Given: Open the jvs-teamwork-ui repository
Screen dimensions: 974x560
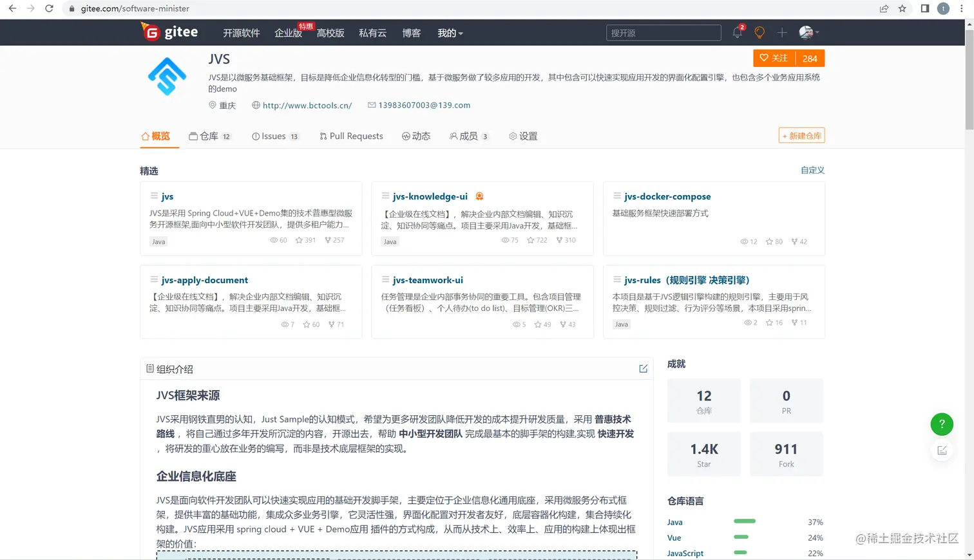Looking at the screenshot, I should pyautogui.click(x=428, y=280).
